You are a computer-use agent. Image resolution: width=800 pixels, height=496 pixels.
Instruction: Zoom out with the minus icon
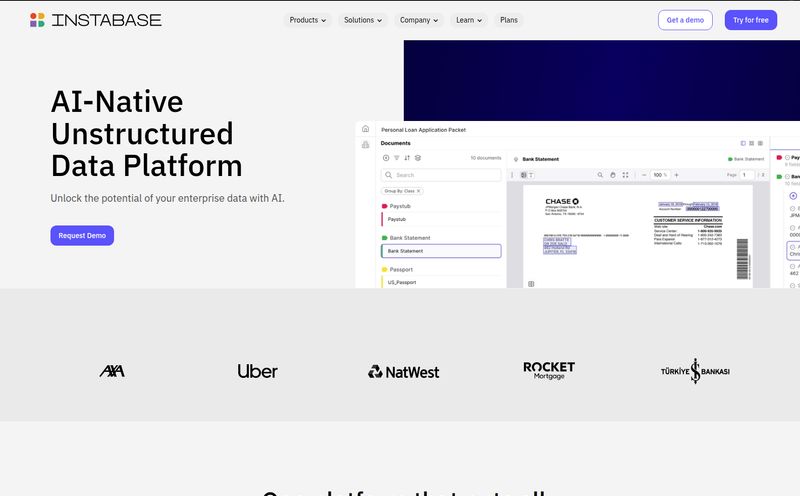tap(644, 175)
